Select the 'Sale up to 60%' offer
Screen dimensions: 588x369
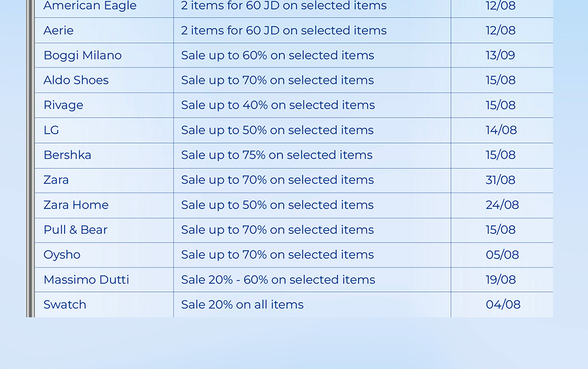pos(278,55)
